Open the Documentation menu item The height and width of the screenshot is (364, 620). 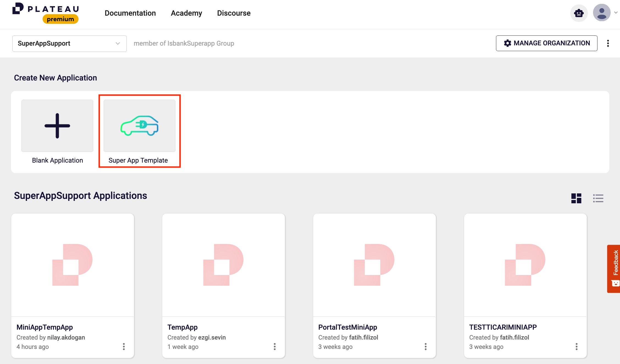(x=130, y=13)
